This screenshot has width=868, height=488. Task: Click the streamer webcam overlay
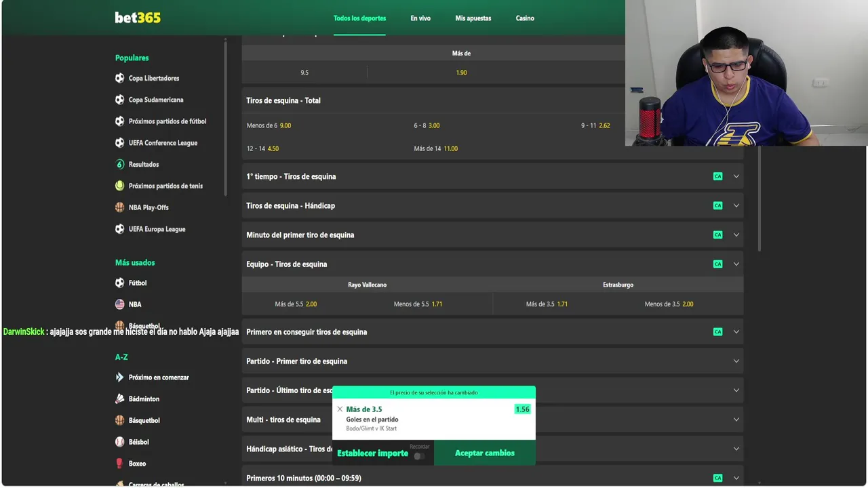pyautogui.click(x=746, y=73)
